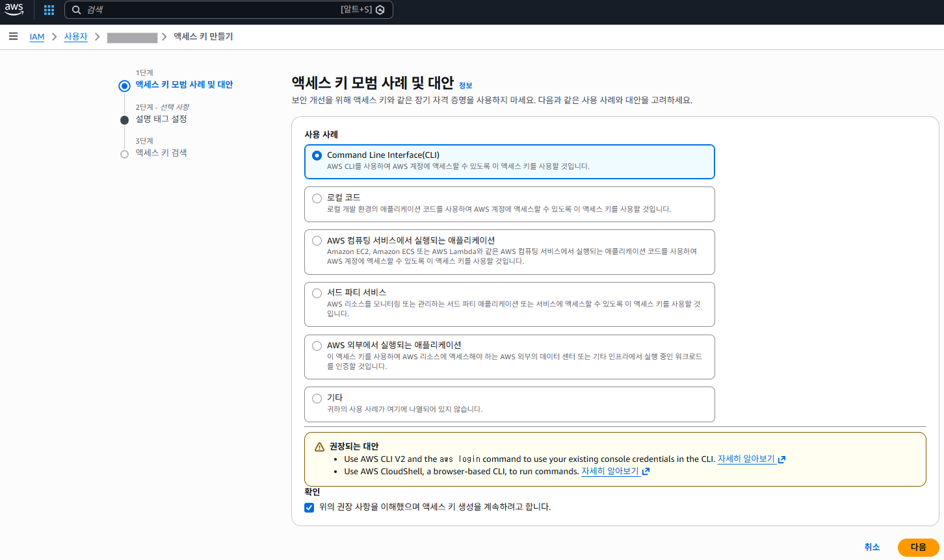Open the 정보 info link beside the heading
The image size is (944, 560).
click(465, 86)
